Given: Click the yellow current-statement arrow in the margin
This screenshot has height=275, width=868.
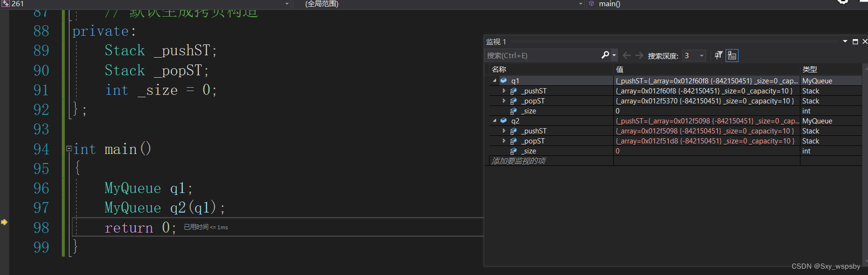Looking at the screenshot, I should tap(4, 222).
